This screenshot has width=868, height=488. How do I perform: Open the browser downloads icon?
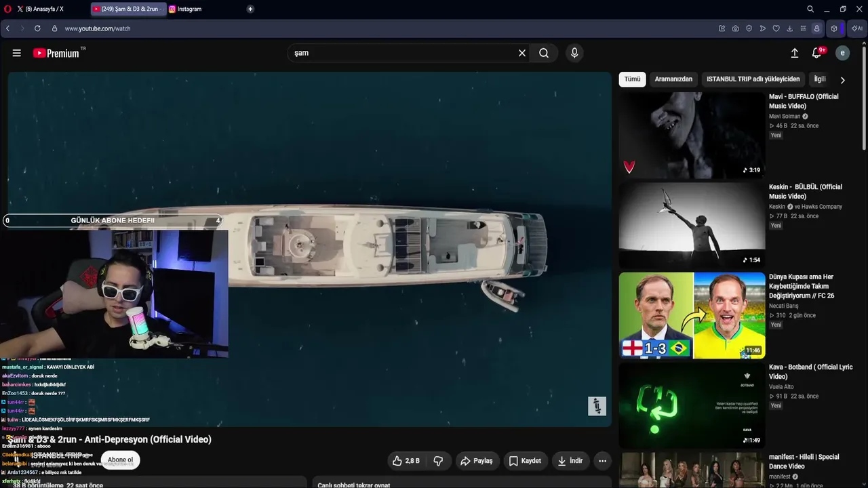tap(790, 28)
